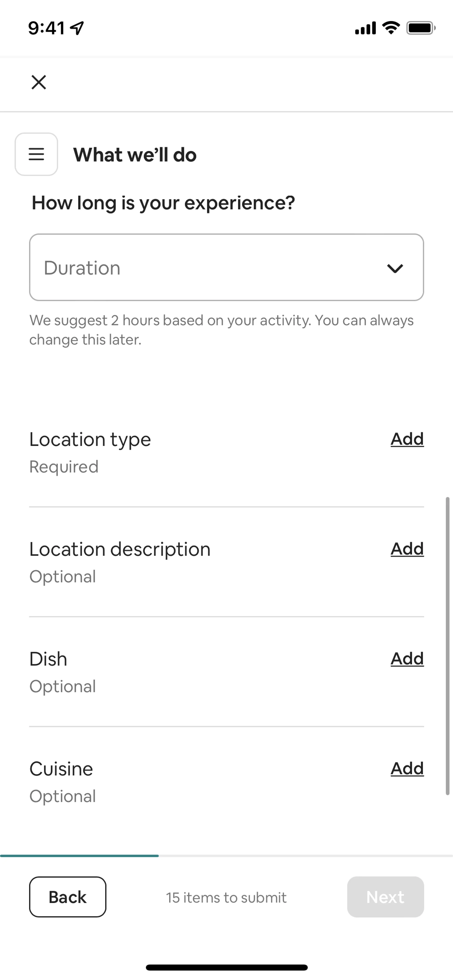Tap the "What we'll do" heading

pyautogui.click(x=135, y=155)
